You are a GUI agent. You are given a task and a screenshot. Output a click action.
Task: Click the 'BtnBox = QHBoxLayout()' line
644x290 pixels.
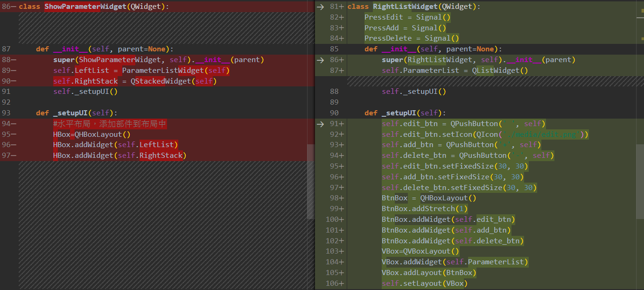click(429, 198)
